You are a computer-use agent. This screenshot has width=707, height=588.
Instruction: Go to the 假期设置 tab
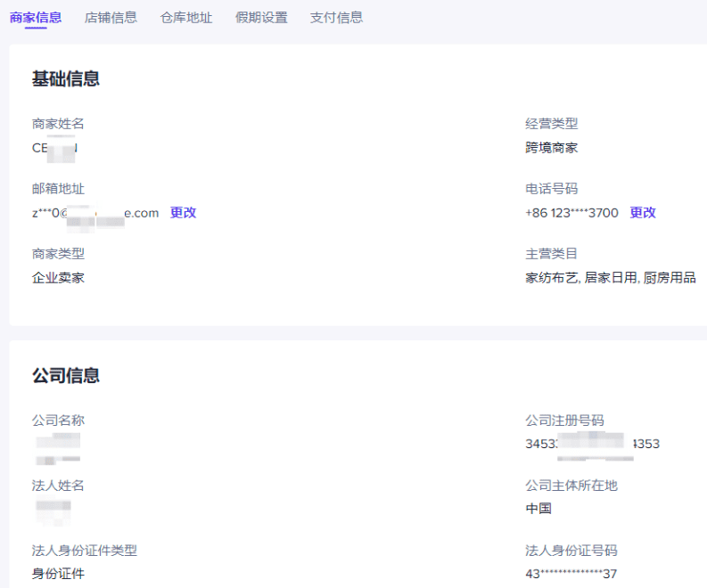pyautogui.click(x=261, y=18)
